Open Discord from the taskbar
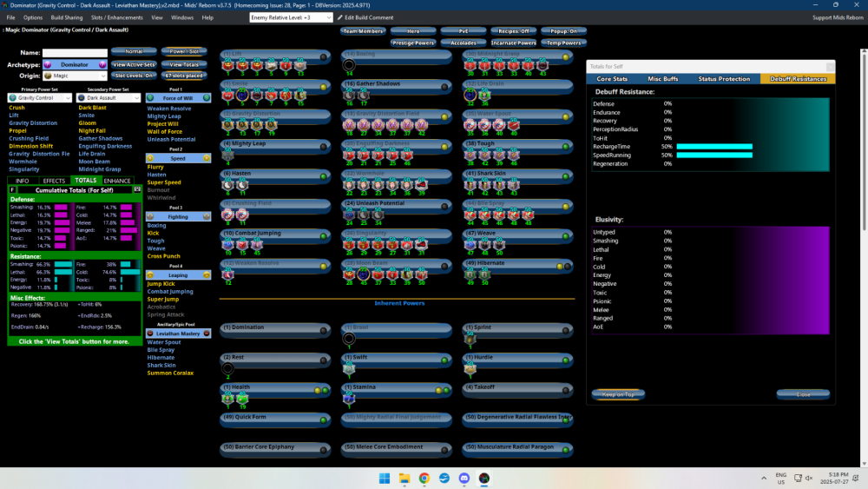Viewport: 868px width, 489px height. click(464, 479)
